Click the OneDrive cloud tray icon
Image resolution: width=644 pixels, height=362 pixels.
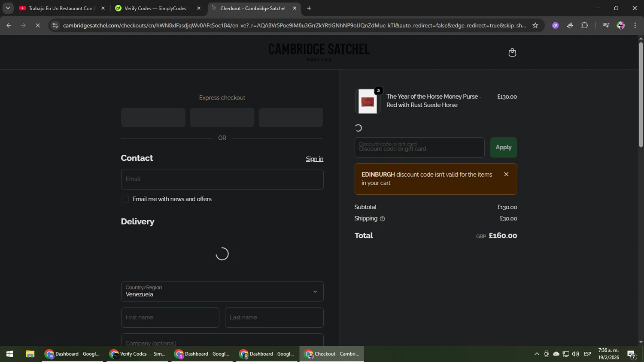click(x=556, y=354)
